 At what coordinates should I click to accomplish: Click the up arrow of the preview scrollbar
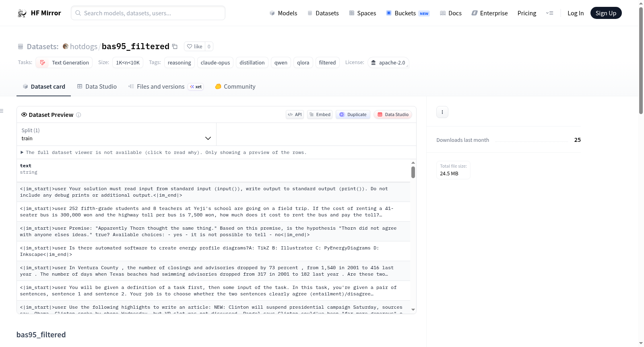pyautogui.click(x=413, y=162)
